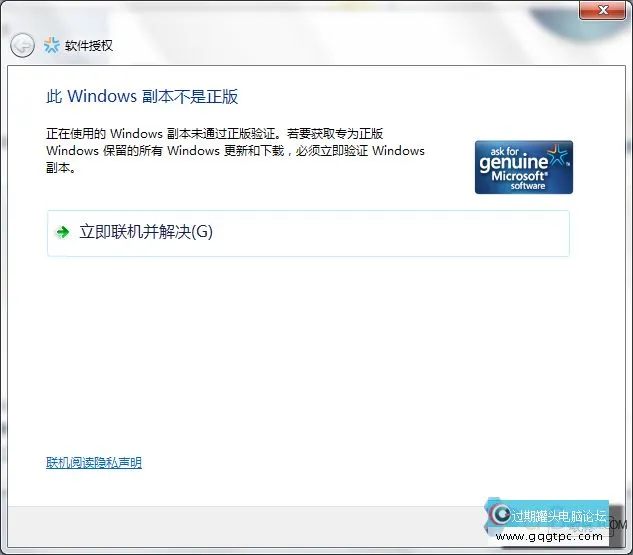Open the 联机阅读隐私声明 link
Image resolution: width=633 pixels, height=555 pixels.
coord(94,463)
